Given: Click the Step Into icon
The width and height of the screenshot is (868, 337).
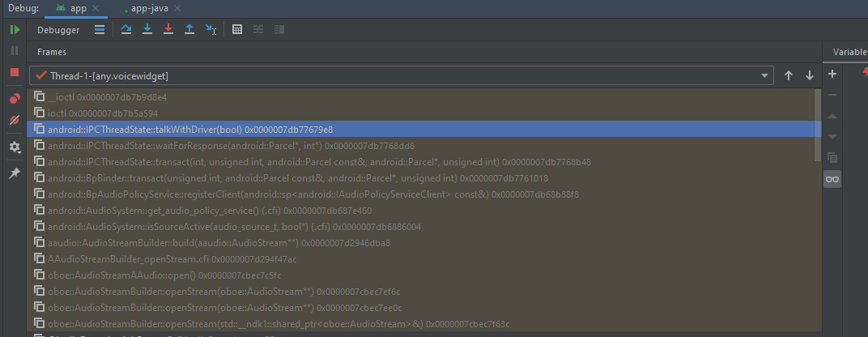Looking at the screenshot, I should click(147, 29).
